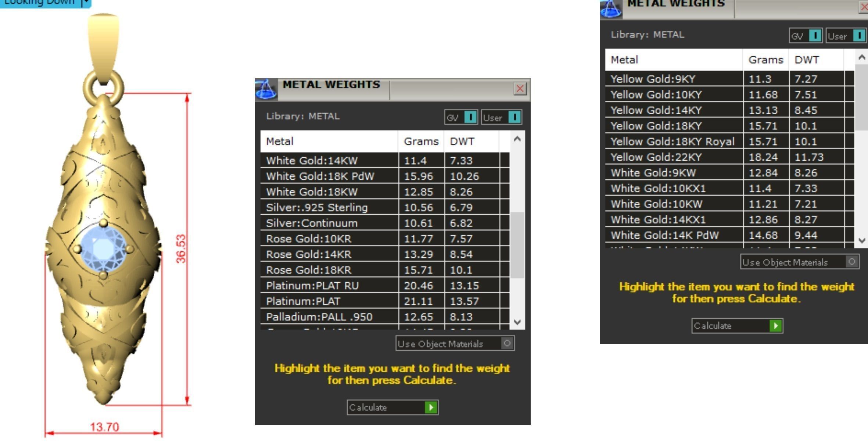
Task: Toggle GV library in center panel
Action: (x=470, y=117)
